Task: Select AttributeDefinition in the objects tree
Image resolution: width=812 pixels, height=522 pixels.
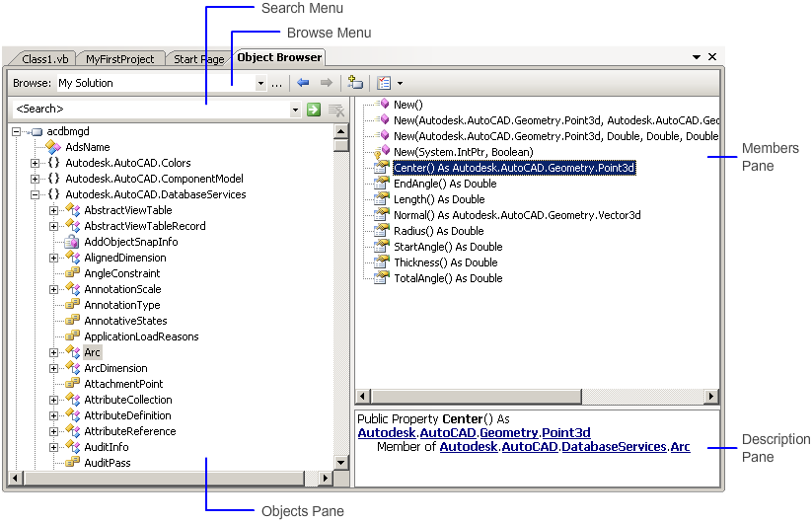Action: coord(127,415)
